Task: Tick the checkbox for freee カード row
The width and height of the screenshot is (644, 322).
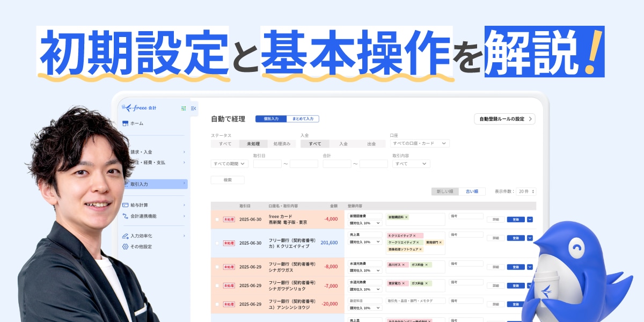Action: [217, 219]
